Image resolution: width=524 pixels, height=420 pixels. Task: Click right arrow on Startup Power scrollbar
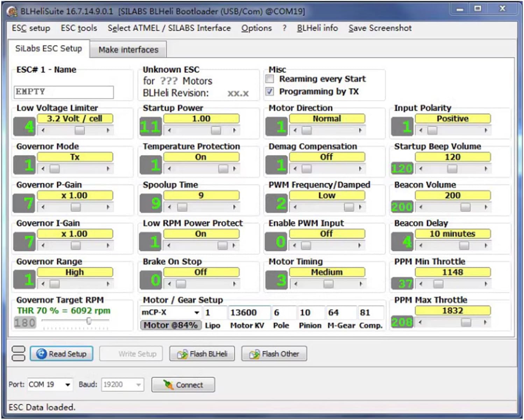coord(234,130)
